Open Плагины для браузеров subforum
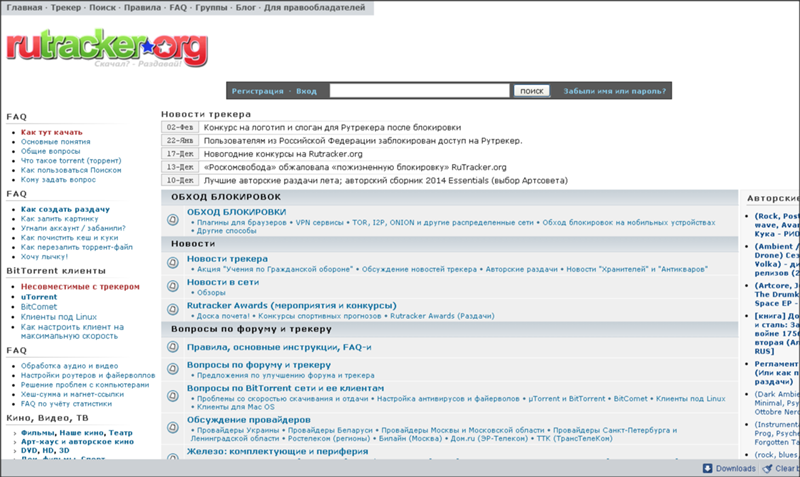This screenshot has height=477, width=800. click(242, 223)
